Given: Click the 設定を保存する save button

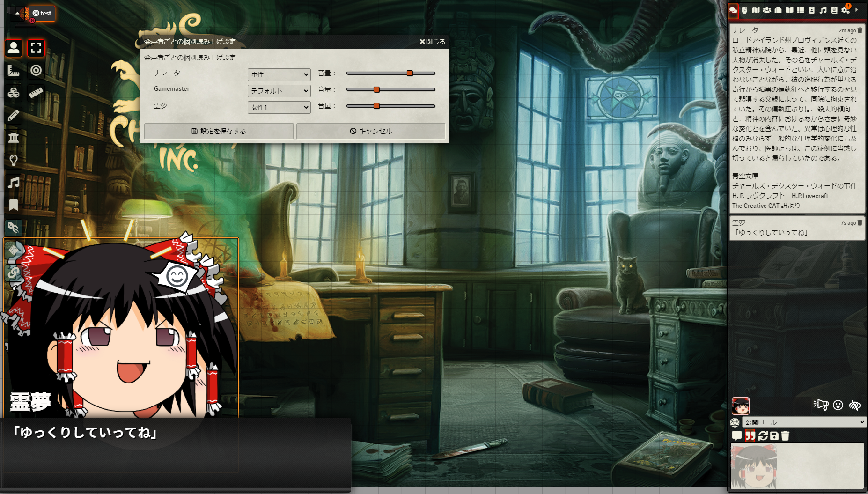Looking at the screenshot, I should point(219,131).
